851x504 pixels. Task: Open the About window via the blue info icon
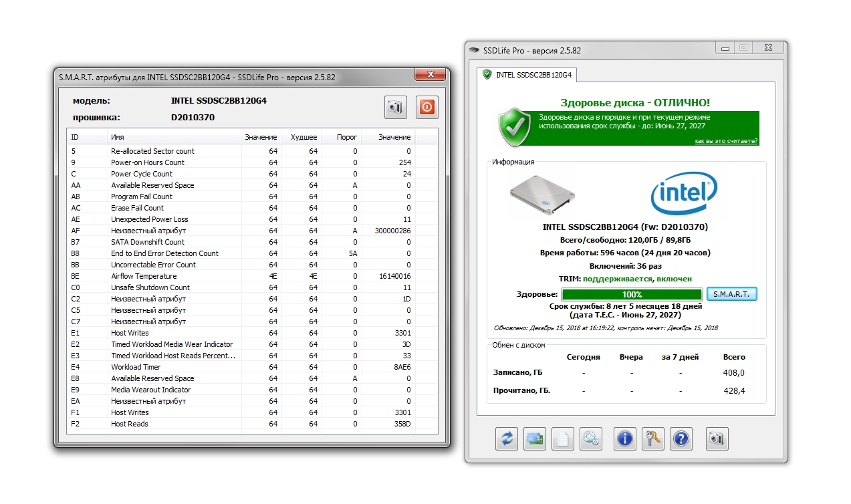click(x=625, y=438)
